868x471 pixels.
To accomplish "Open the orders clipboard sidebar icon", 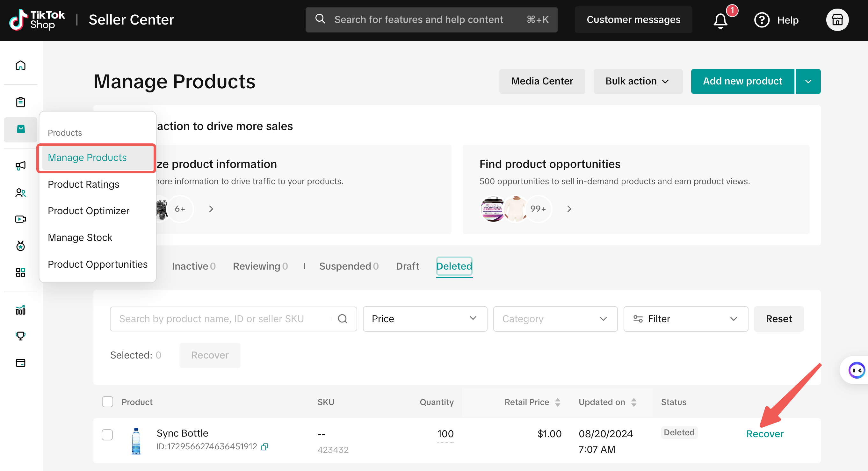I will (x=21, y=102).
